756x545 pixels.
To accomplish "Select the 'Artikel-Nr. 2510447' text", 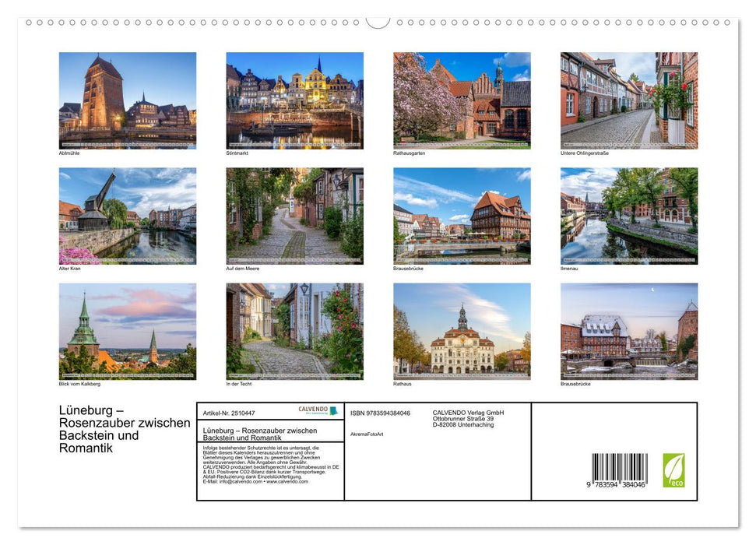I will tap(229, 413).
